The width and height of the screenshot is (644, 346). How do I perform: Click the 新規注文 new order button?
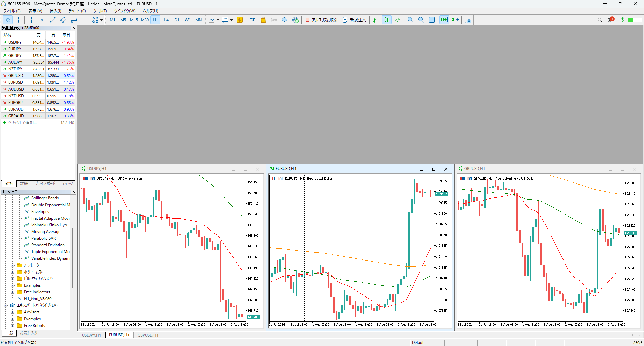(x=355, y=20)
